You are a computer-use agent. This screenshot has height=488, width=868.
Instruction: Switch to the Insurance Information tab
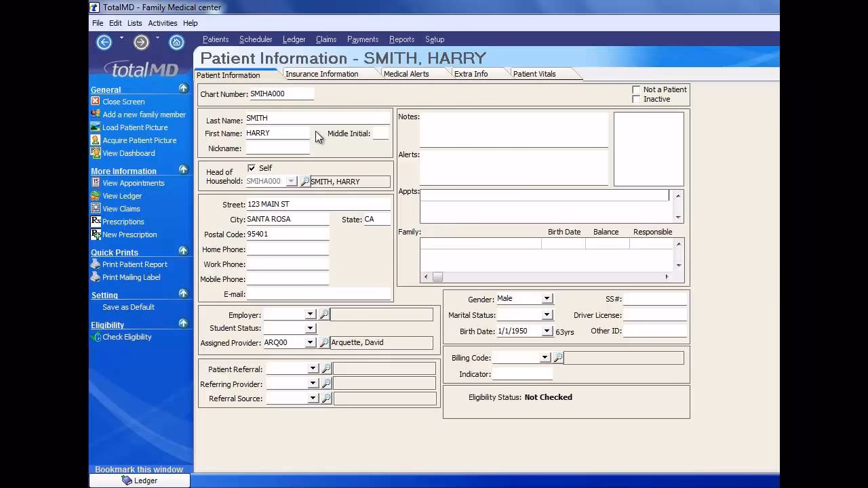tap(322, 75)
